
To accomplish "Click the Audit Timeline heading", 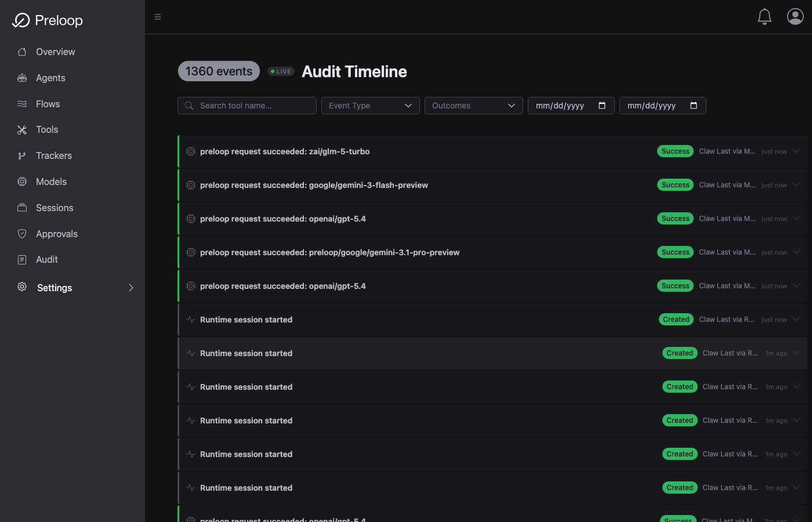I will tap(354, 71).
